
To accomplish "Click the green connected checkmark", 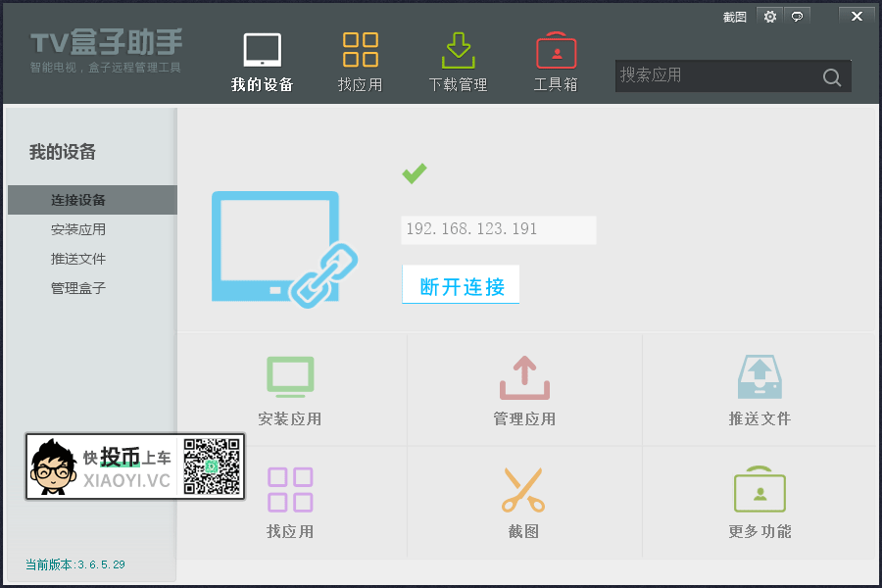I will coord(415,173).
